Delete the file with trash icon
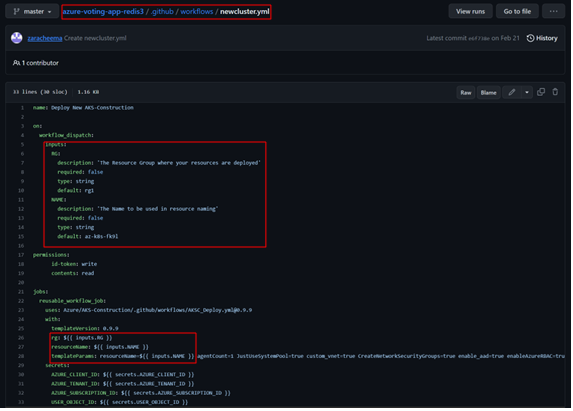Screen dimensions: 573x411 (x=555, y=92)
